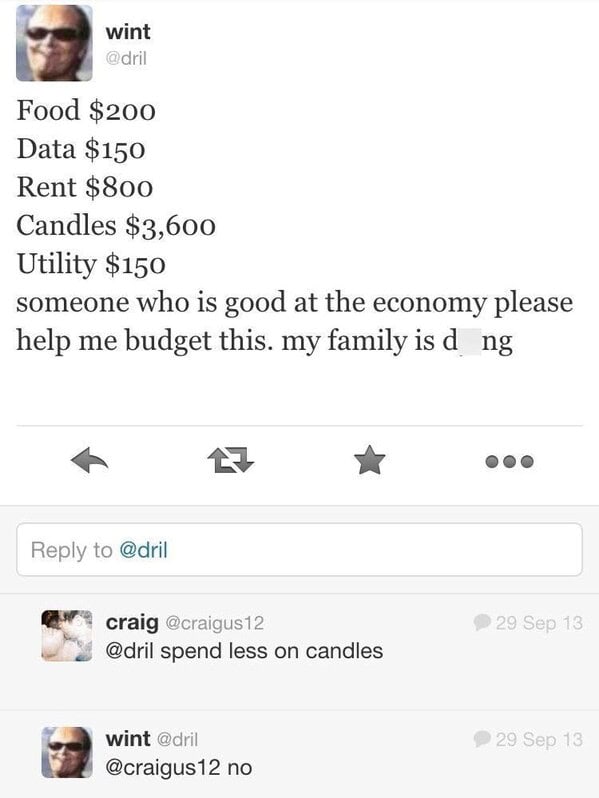Open the three-dot more options icon
The height and width of the screenshot is (798, 599).
coord(509,462)
